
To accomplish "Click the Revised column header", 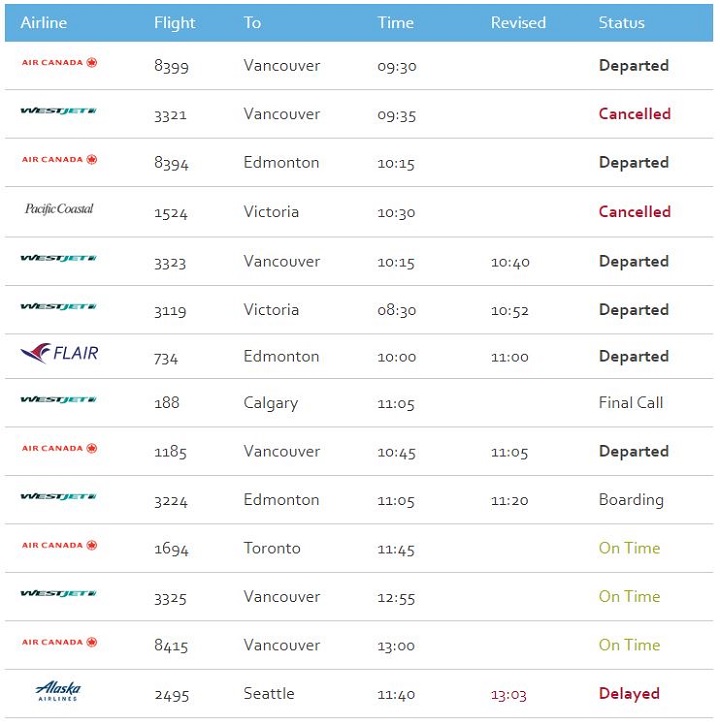I will point(518,22).
